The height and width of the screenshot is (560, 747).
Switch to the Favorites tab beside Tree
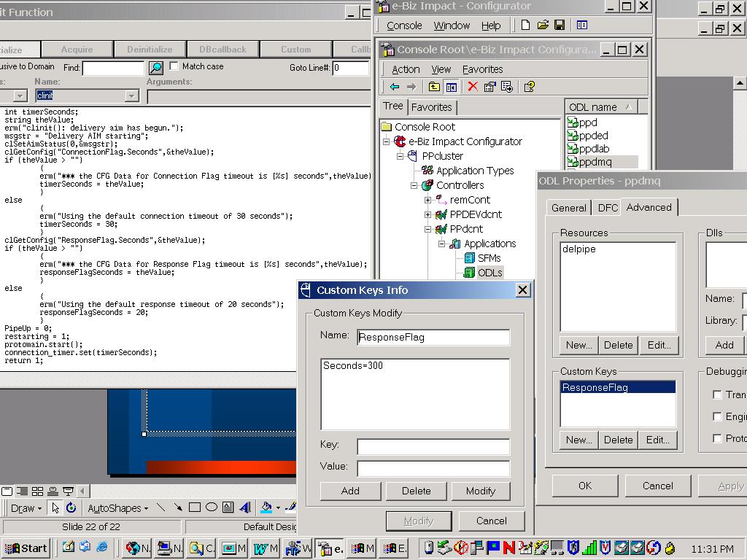pyautogui.click(x=432, y=107)
